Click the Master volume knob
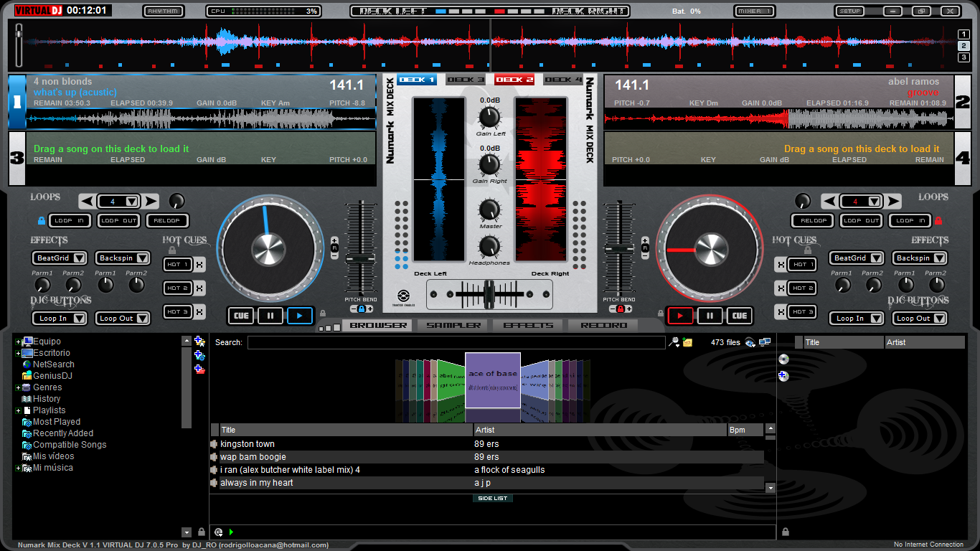Screen dimensions: 980x551 [x=489, y=210]
